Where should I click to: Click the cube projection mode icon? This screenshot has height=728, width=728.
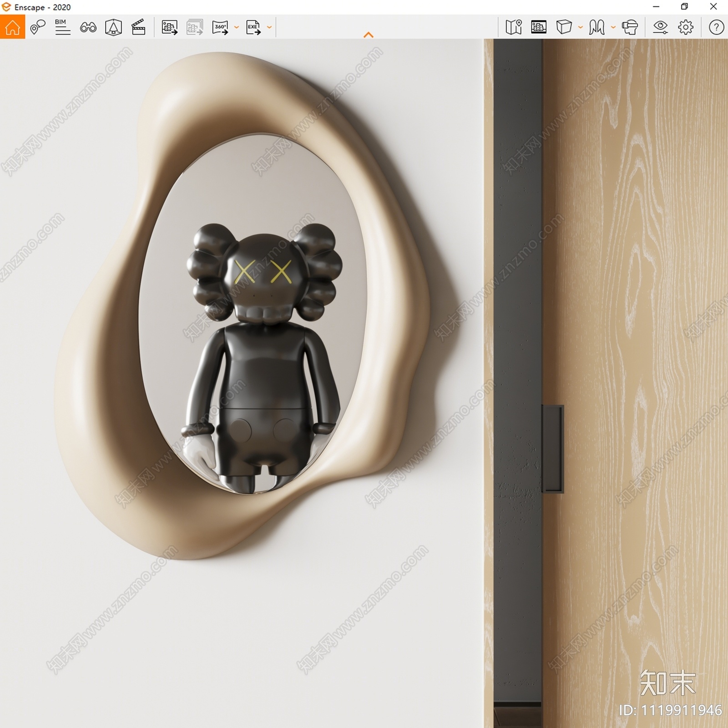coord(564,27)
